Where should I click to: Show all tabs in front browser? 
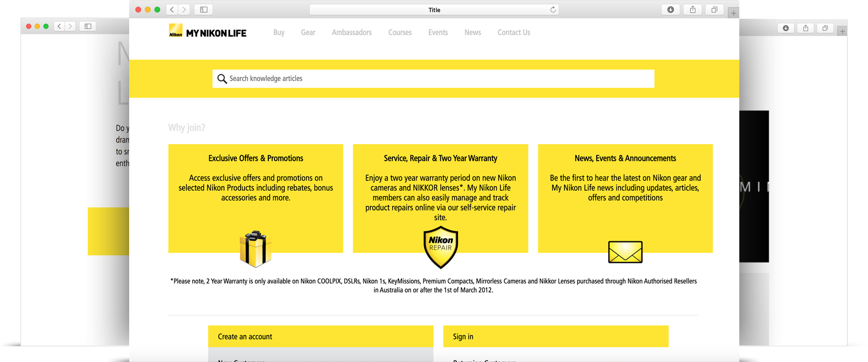click(x=715, y=10)
